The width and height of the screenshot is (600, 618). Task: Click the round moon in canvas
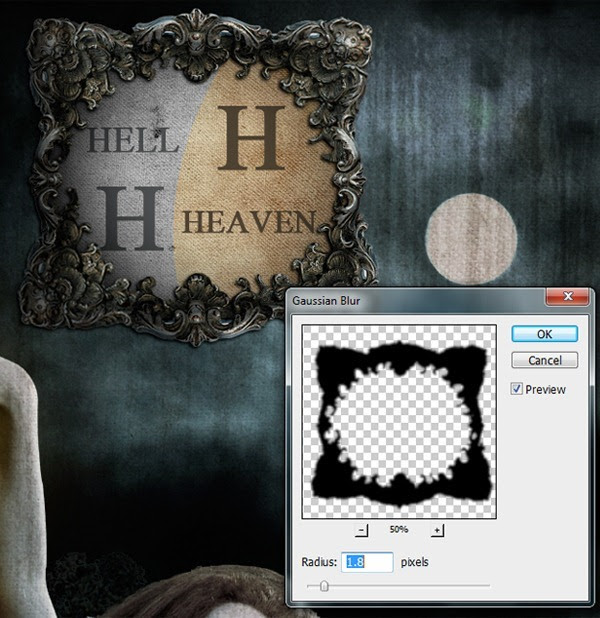click(472, 239)
